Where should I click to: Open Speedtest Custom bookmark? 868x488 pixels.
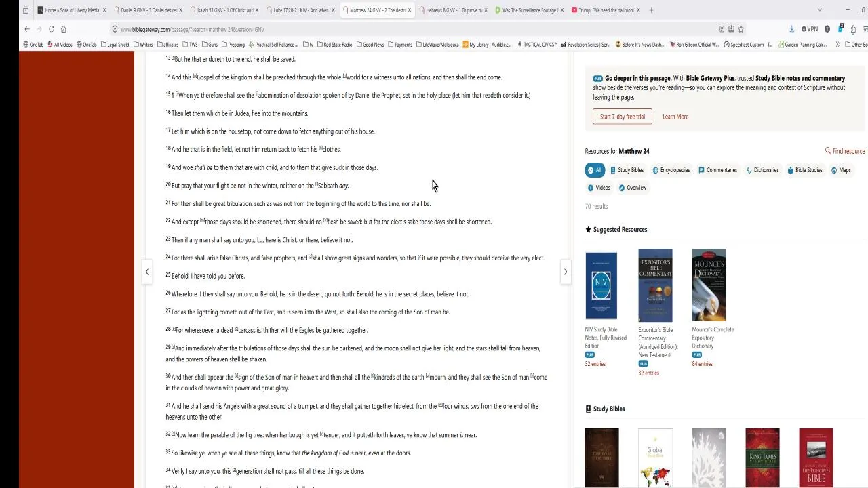(x=747, y=45)
